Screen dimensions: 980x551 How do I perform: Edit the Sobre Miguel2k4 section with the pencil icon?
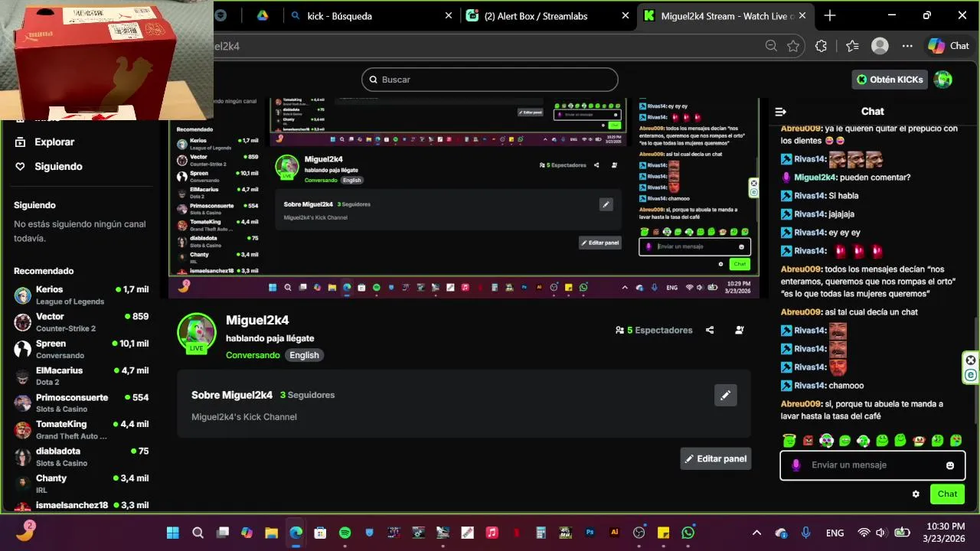pos(726,395)
